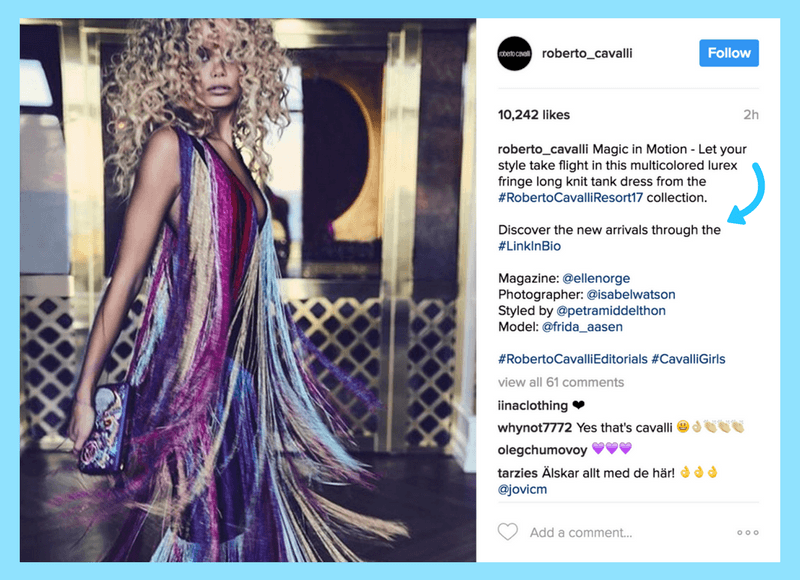Open commenter whynot7772's profile
The height and width of the screenshot is (580, 800).
[535, 427]
